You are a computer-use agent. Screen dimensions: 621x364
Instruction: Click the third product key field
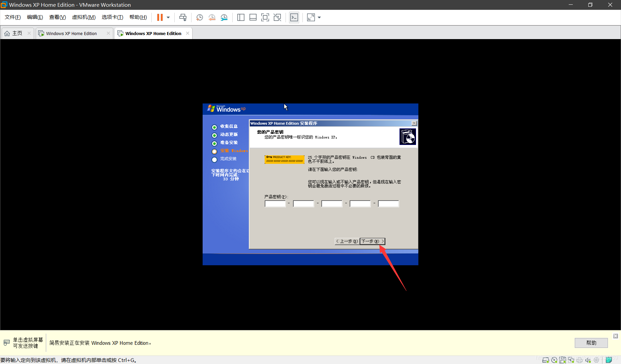coord(332,204)
